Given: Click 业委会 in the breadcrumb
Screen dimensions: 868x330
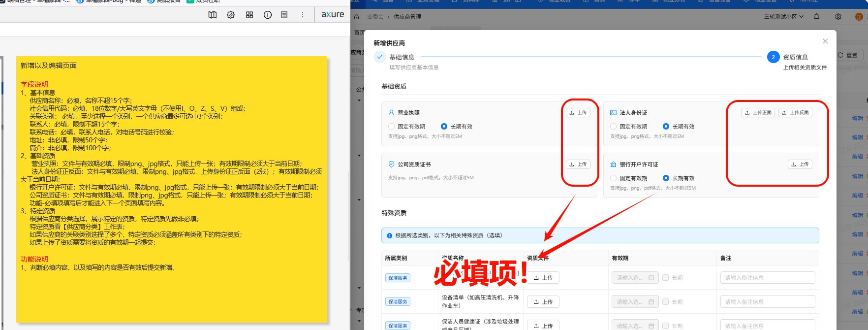Looking at the screenshot, I should (375, 17).
